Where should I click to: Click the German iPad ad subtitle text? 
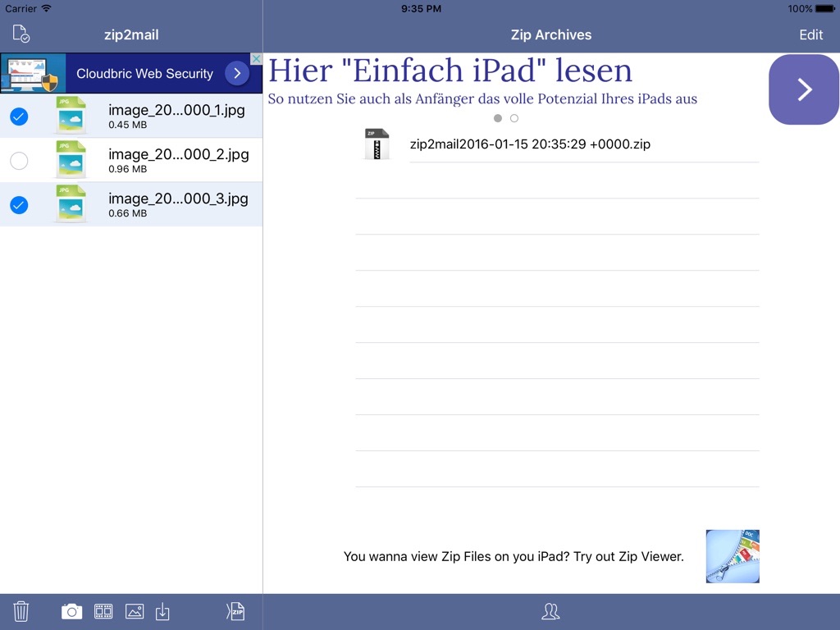(482, 99)
